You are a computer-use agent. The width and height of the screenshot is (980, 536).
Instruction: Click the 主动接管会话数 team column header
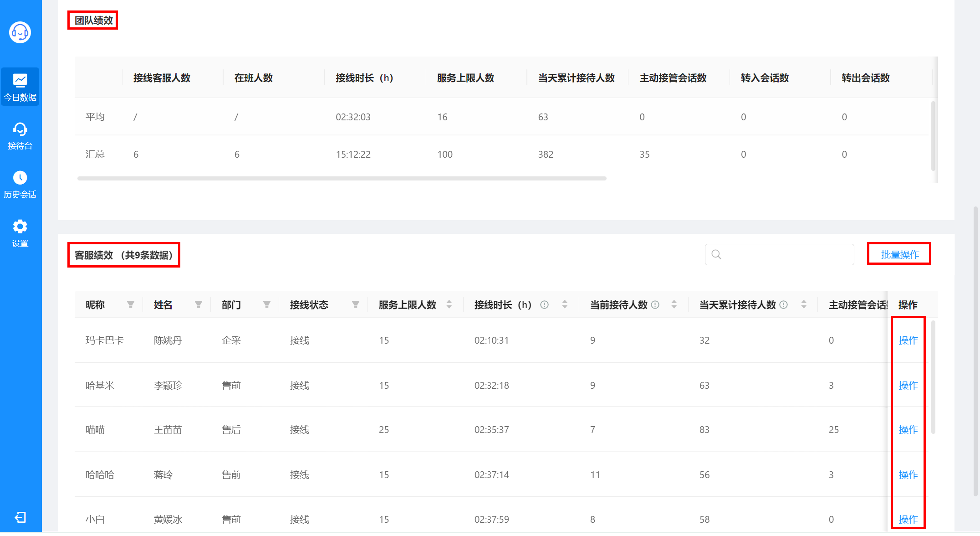click(673, 77)
